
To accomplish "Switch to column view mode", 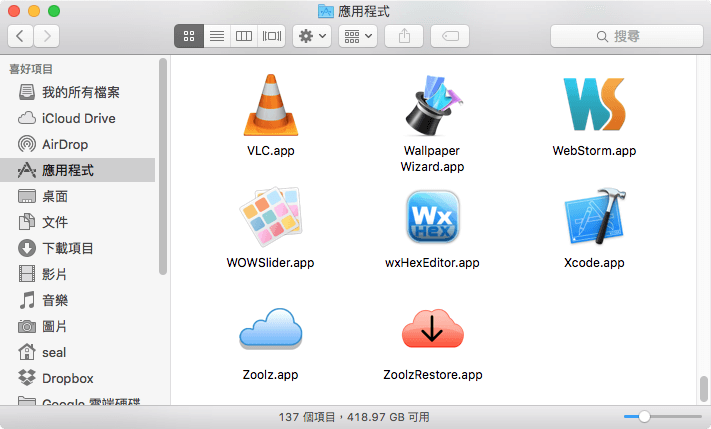I will click(x=244, y=36).
